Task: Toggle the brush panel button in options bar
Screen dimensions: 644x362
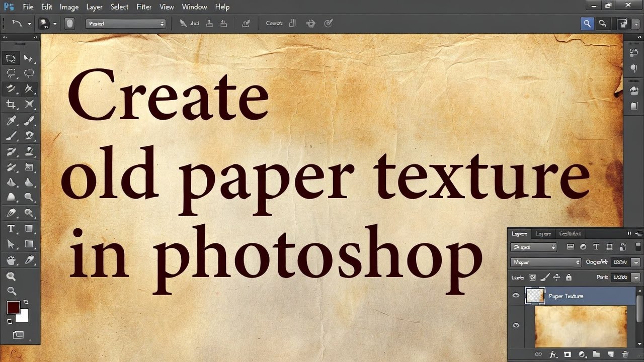Action: tap(69, 24)
